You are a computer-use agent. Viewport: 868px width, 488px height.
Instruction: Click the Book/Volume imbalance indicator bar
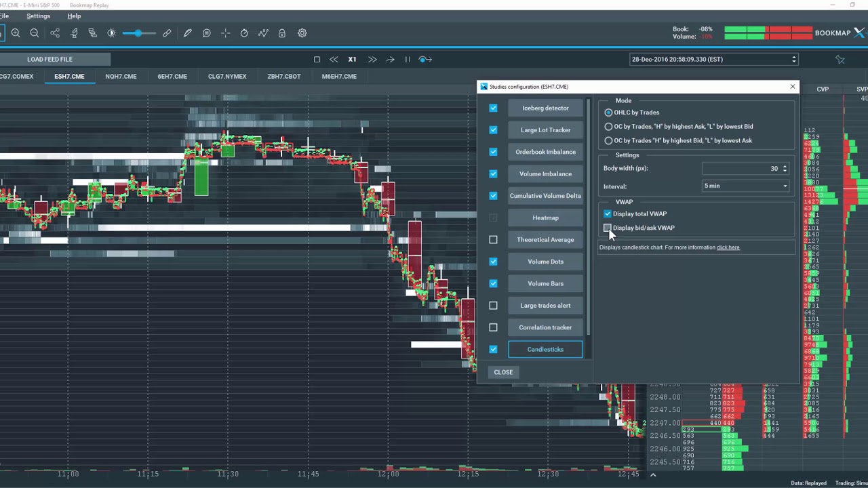(768, 33)
